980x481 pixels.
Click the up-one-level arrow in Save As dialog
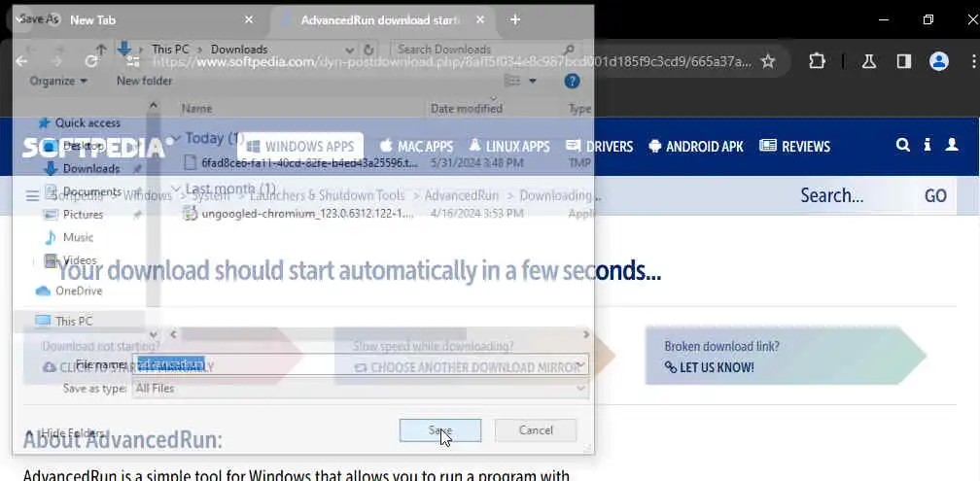101,50
